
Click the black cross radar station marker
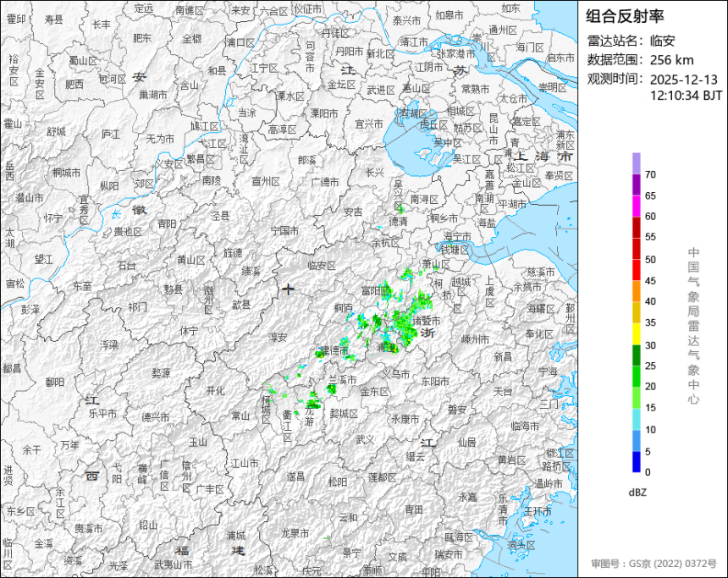click(288, 289)
